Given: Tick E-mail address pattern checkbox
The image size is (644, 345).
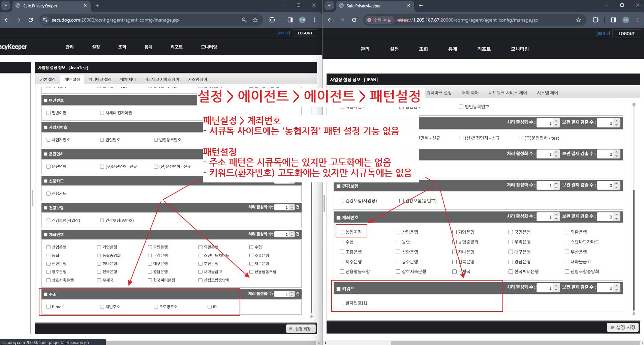Looking at the screenshot, I should pos(49,307).
